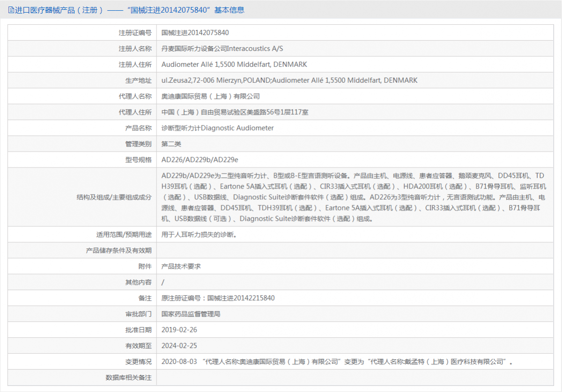
Task: Select model value AD226/AD229b/AD229e
Action: [x=200, y=160]
